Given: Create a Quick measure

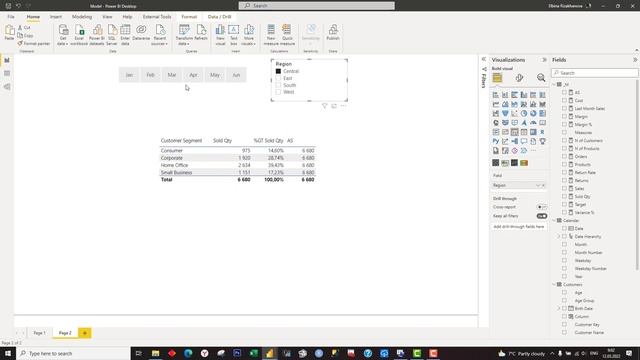Looking at the screenshot, I should [287, 35].
